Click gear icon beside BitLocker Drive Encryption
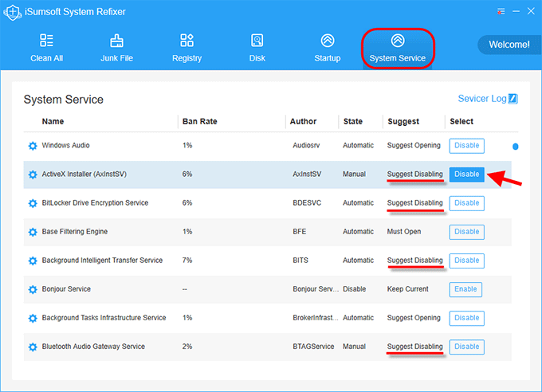The height and width of the screenshot is (392, 542). (x=33, y=203)
